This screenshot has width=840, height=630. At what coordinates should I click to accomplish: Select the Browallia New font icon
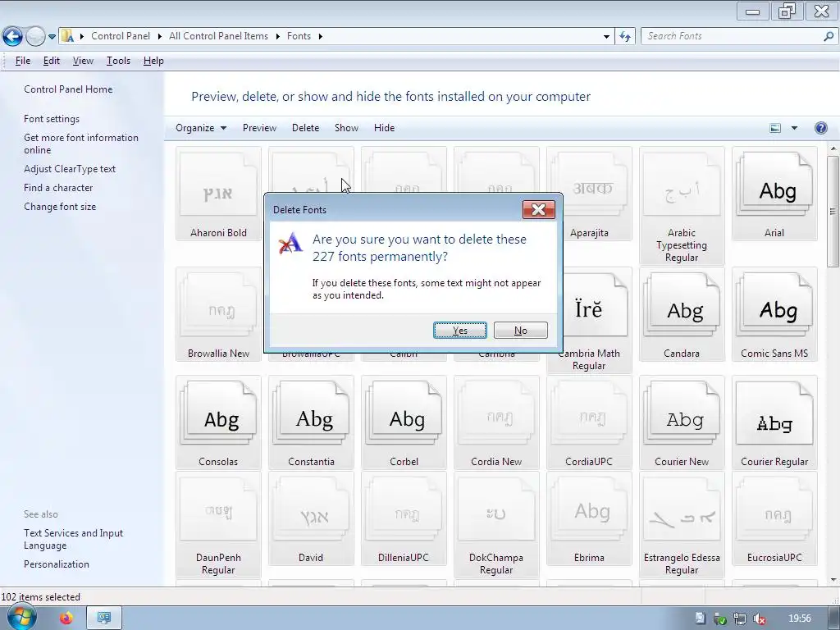[x=218, y=314]
